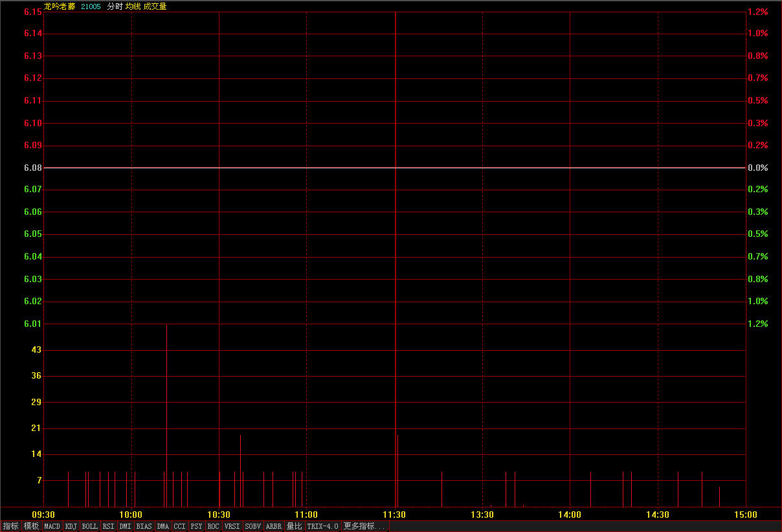Switch to the BIAS indicator
This screenshot has height=532, width=782.
point(144,526)
